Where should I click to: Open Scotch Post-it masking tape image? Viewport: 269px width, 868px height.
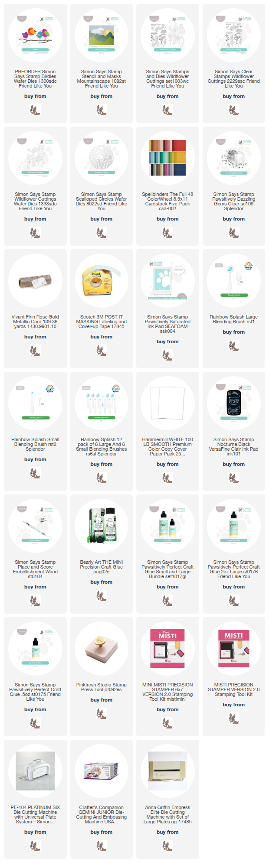[x=102, y=281]
